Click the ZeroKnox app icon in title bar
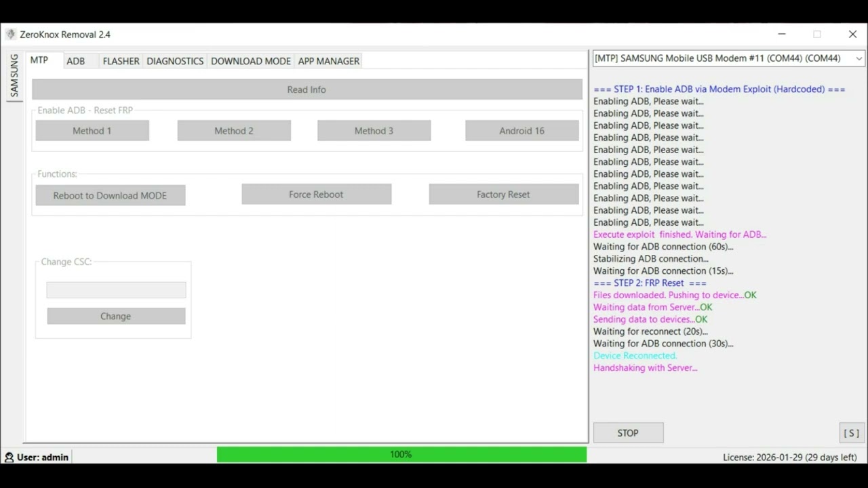This screenshot has width=868, height=488. pyautogui.click(x=10, y=34)
